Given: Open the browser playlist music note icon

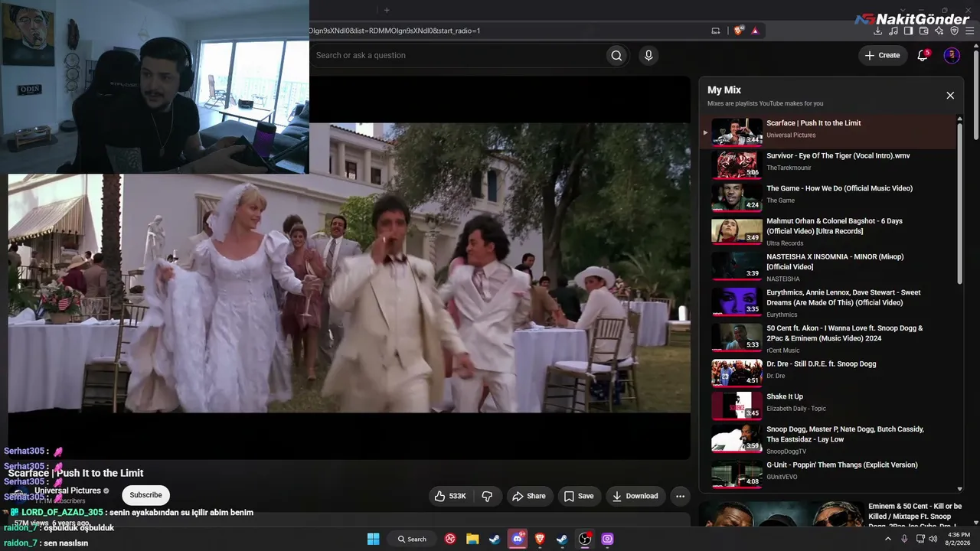Looking at the screenshot, I should click(x=893, y=31).
